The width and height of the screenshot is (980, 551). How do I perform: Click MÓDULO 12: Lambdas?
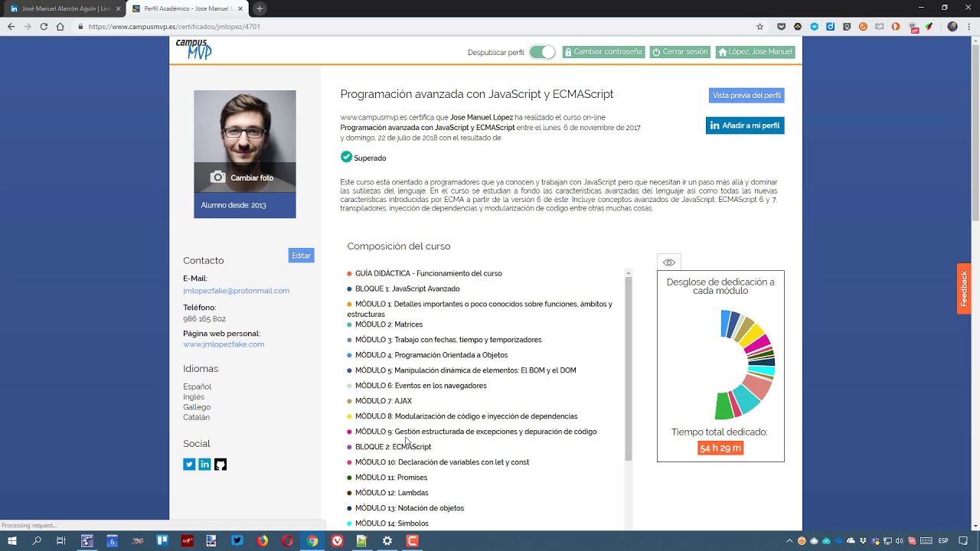(x=391, y=493)
